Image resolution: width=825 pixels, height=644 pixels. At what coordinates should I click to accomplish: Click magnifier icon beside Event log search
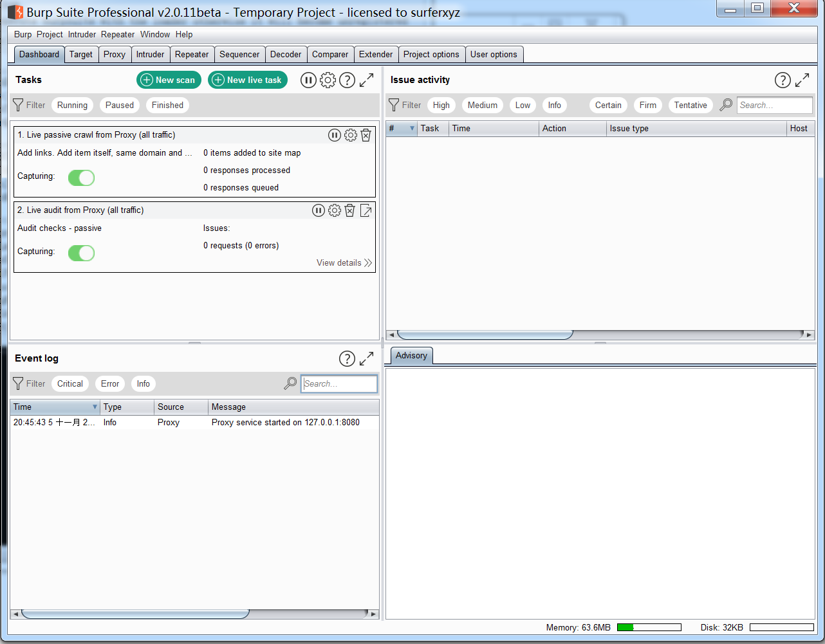[290, 383]
